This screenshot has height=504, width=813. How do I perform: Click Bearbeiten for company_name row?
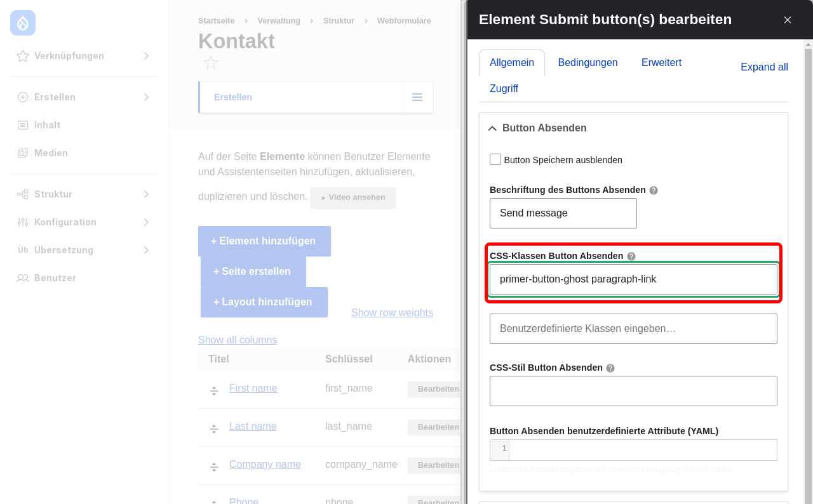click(x=435, y=465)
